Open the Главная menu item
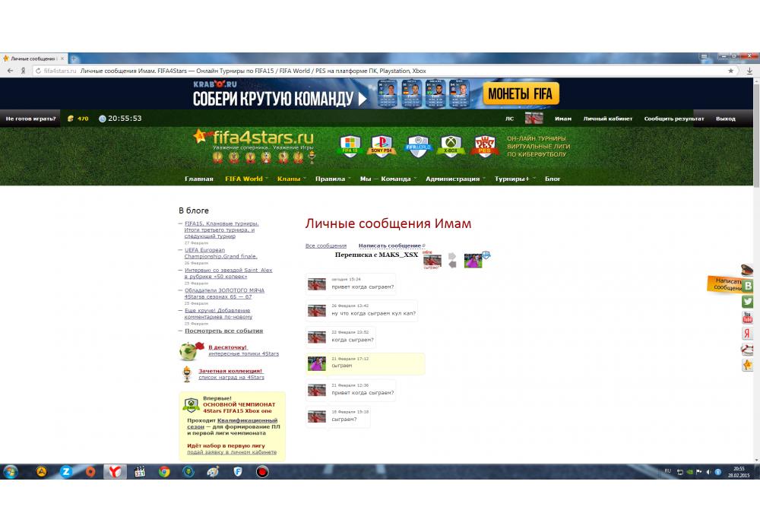Image resolution: width=760 pixels, height=532 pixels. [x=198, y=179]
